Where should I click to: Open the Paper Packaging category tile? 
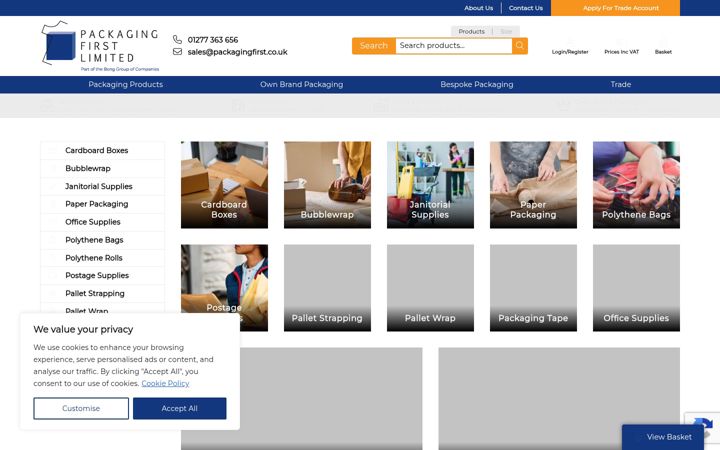pyautogui.click(x=533, y=185)
